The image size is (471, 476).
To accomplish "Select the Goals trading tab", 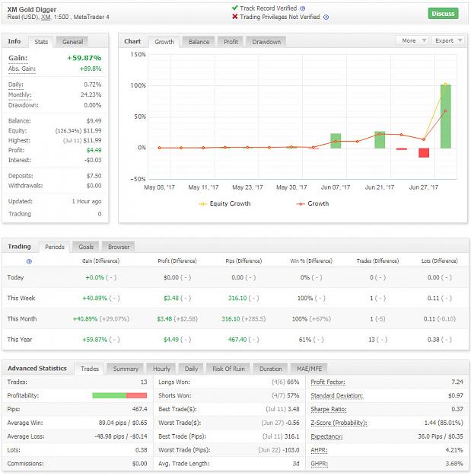I will pyautogui.click(x=86, y=247).
